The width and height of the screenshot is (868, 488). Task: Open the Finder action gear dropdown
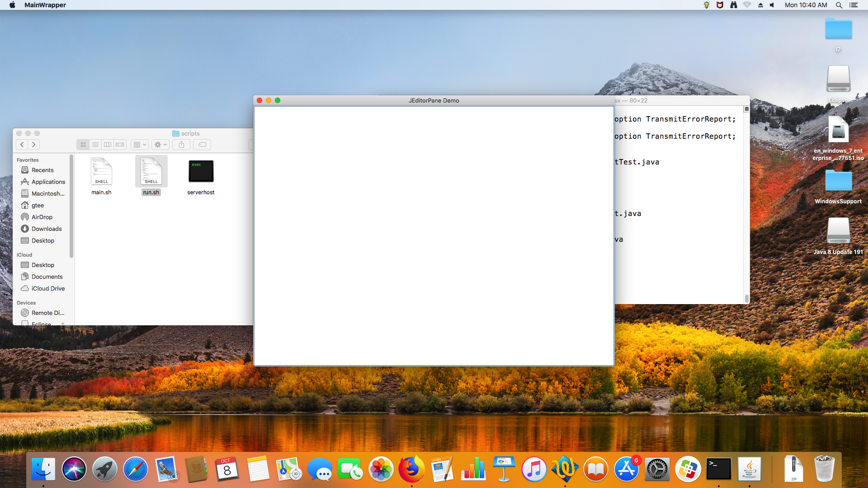(x=160, y=145)
